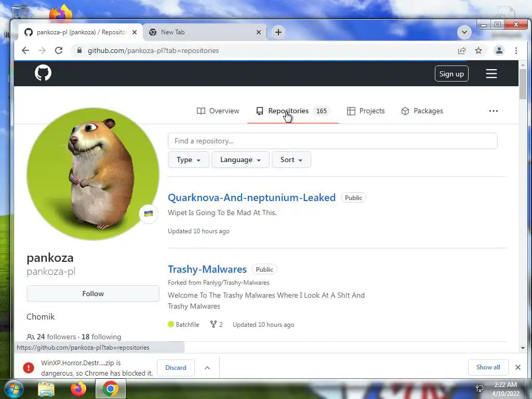
Task: Open 18 following link
Action: coord(101,337)
